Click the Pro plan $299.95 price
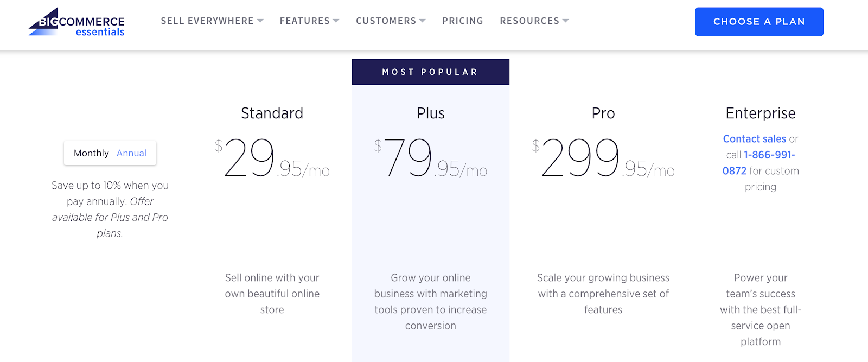 [603, 158]
